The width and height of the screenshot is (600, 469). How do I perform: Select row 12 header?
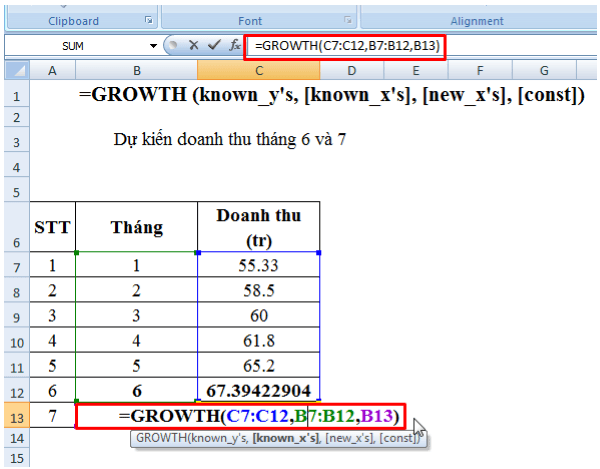pyautogui.click(x=17, y=390)
